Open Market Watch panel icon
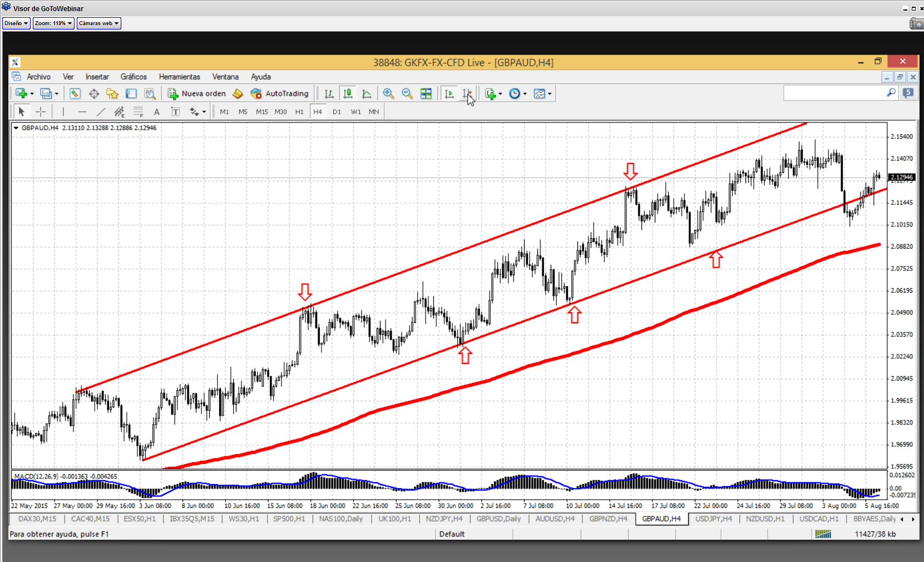924x562 pixels. coord(75,93)
